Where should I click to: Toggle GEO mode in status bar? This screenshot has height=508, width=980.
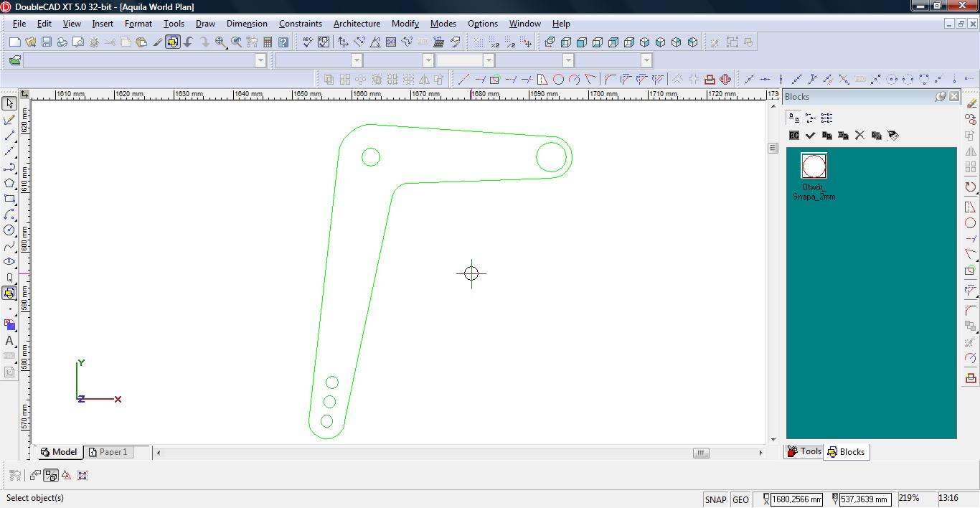740,499
